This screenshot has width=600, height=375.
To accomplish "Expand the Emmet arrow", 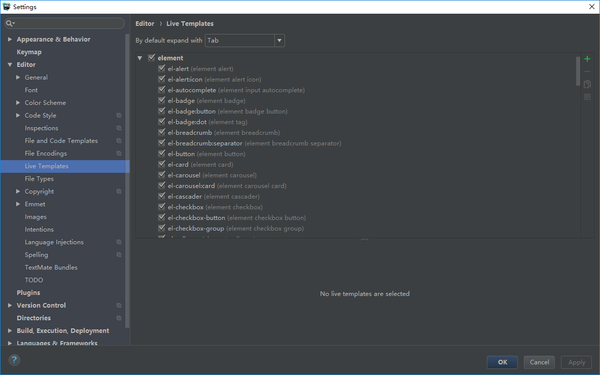I will (18, 204).
